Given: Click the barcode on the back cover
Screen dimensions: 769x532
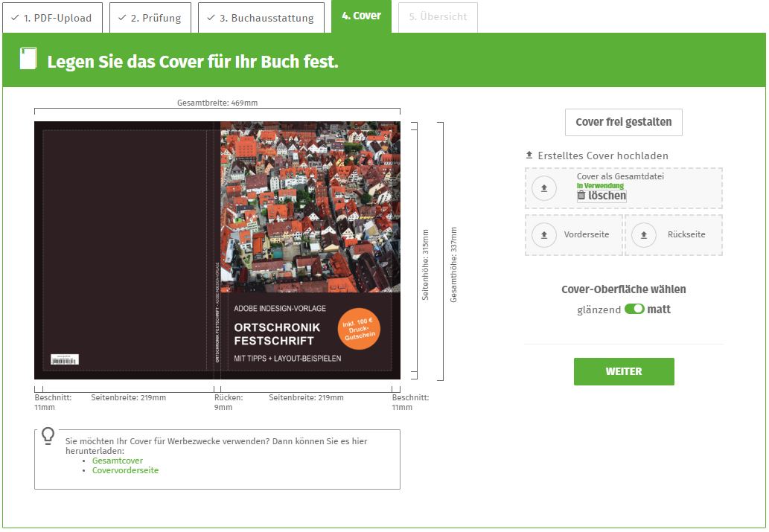Looking at the screenshot, I should coord(65,359).
